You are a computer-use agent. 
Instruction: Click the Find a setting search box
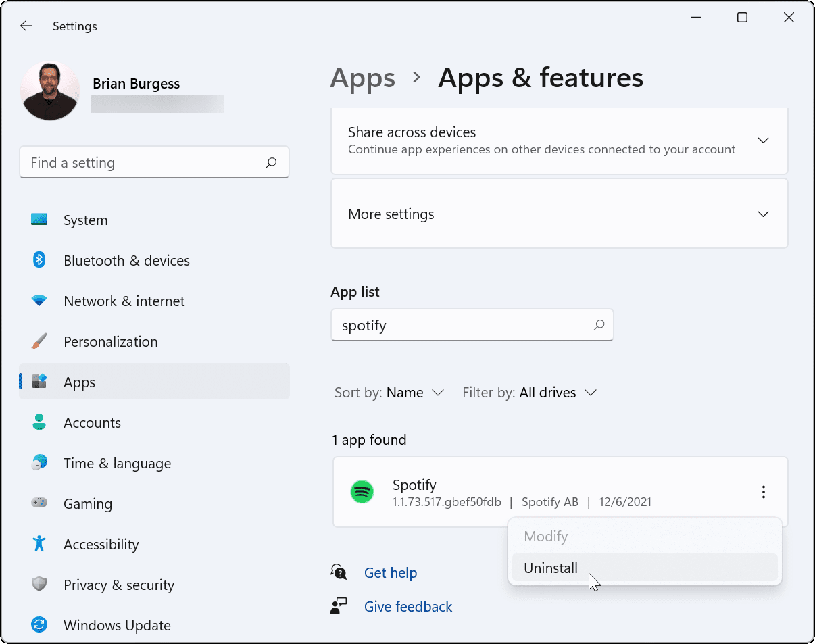pos(145,163)
